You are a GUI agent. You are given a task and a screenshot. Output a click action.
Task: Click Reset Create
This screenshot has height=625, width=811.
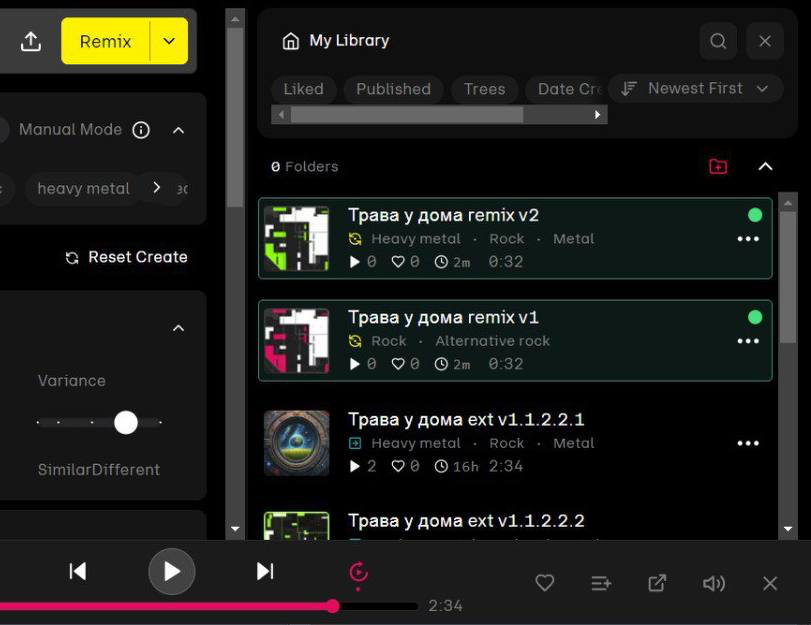127,257
